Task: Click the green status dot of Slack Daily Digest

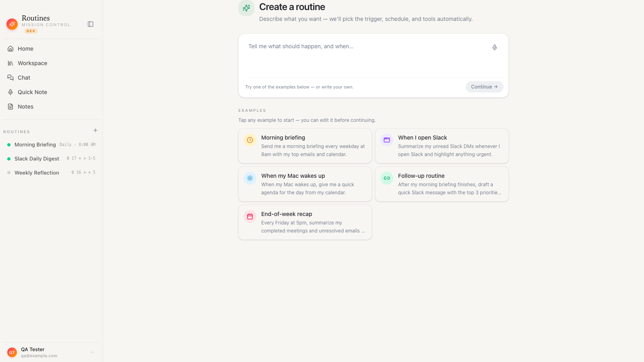Action: tap(9, 159)
